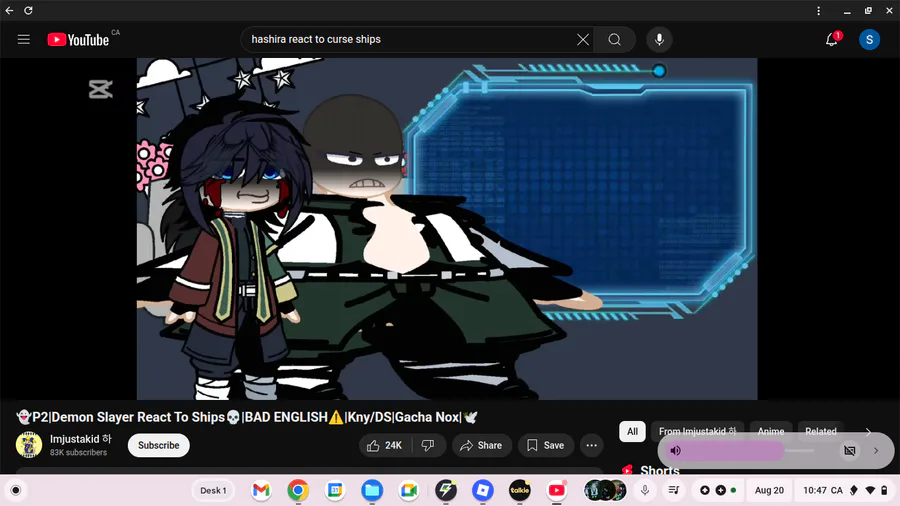This screenshot has height=506, width=900.
Task: Launch the Talkie app from shelf
Action: click(x=519, y=491)
